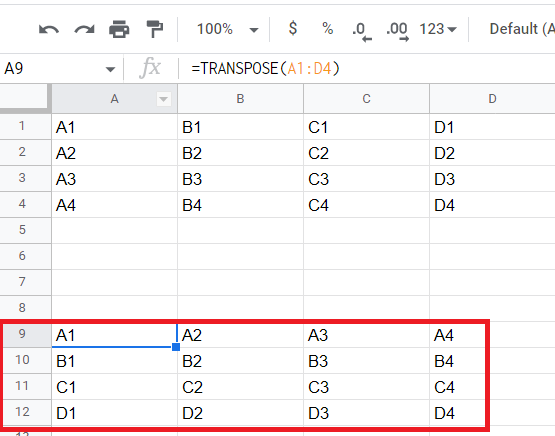The image size is (555, 436).
Task: Select column D header
Action: click(492, 99)
